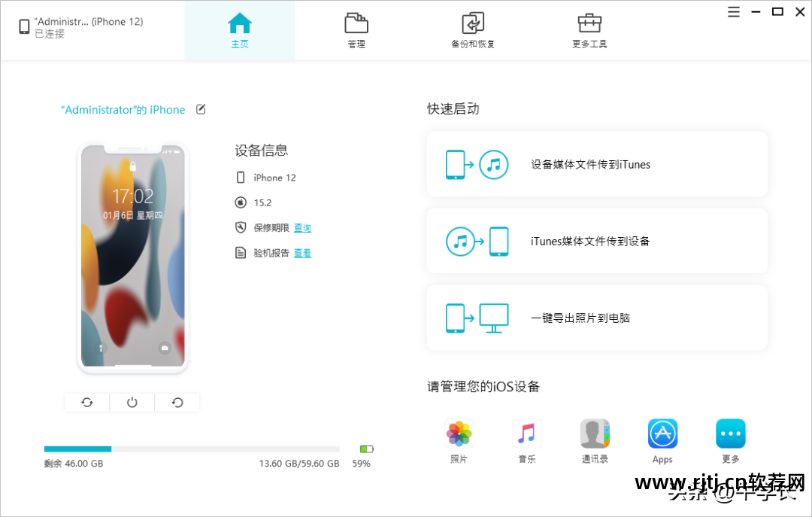812x517 pixels.
Task: Click the 快速启动 heading
Action: pyautogui.click(x=453, y=109)
